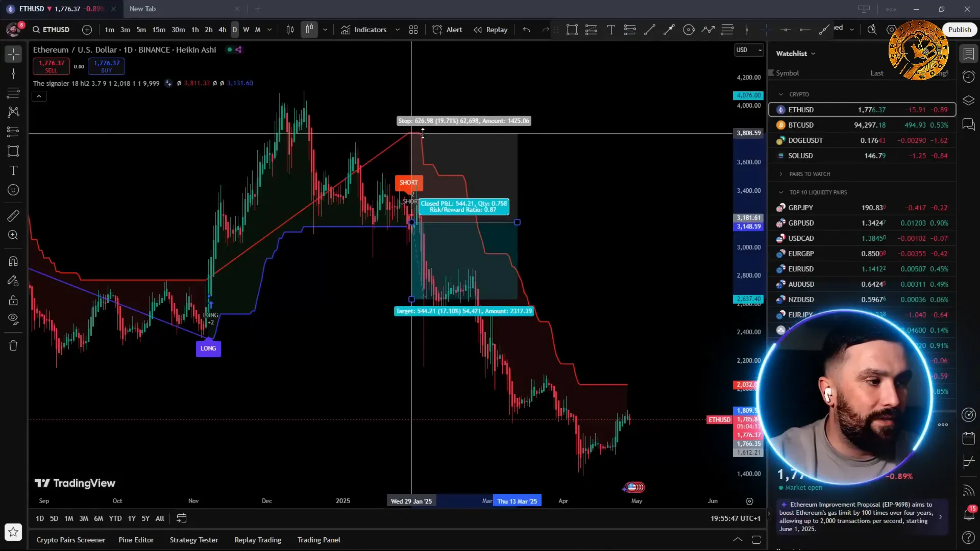This screenshot has height=551, width=980.
Task: Select the text annotation tool
Action: (x=13, y=170)
